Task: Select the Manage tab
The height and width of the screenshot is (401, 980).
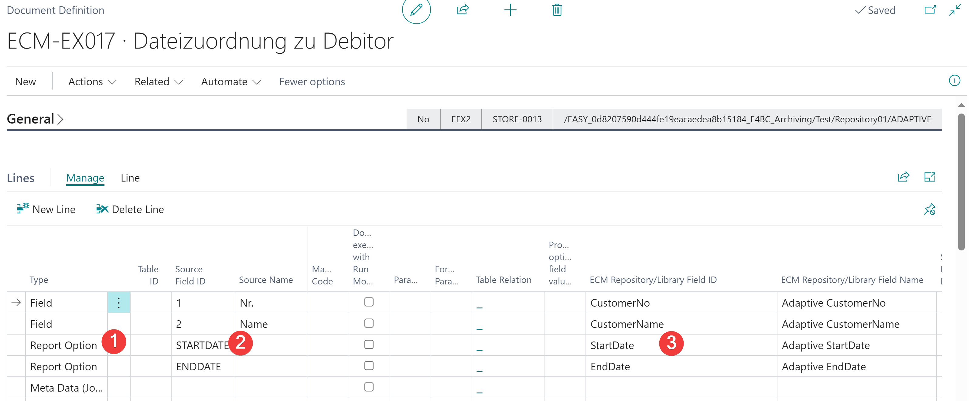Action: coord(85,178)
